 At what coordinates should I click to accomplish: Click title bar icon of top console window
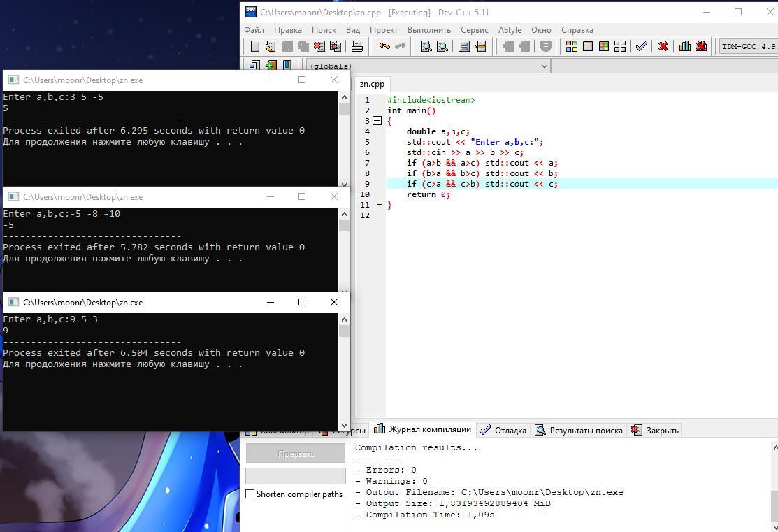pyautogui.click(x=13, y=80)
